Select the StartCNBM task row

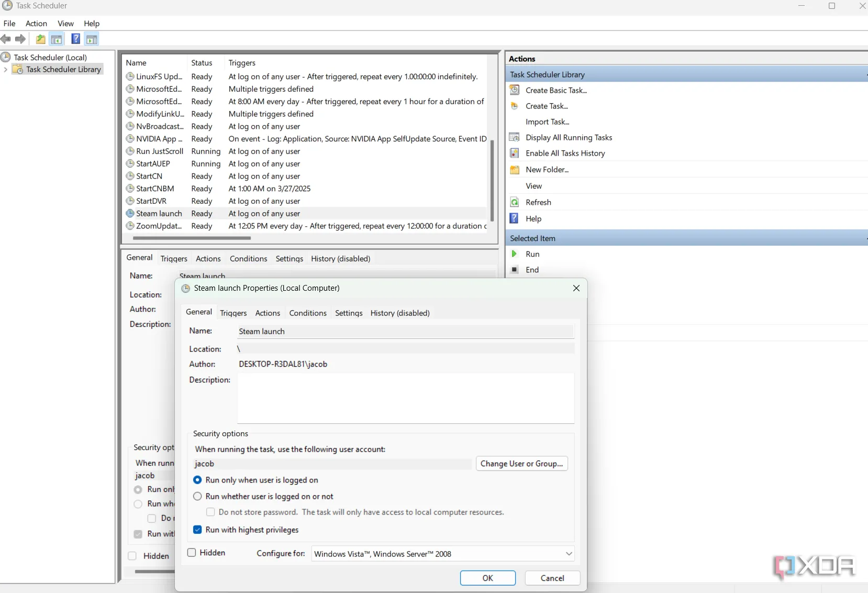click(x=305, y=189)
